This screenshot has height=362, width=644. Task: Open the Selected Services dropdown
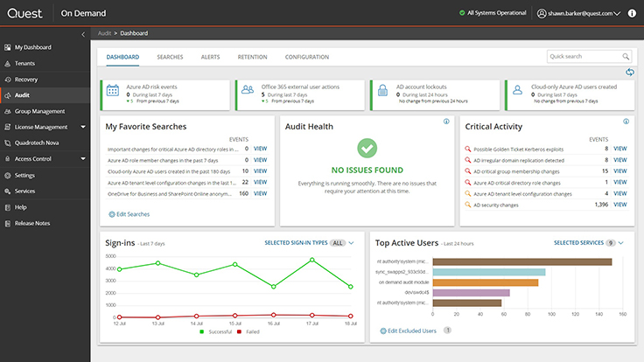[589, 243]
